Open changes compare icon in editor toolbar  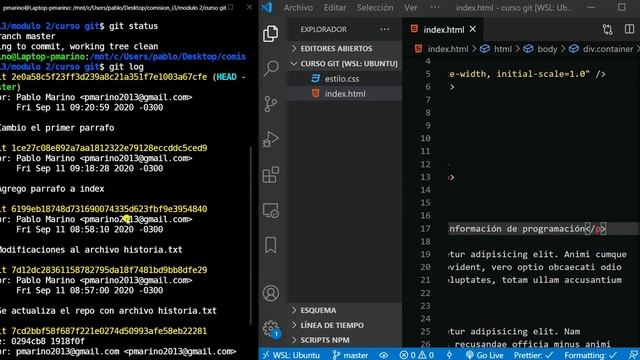tap(607, 29)
